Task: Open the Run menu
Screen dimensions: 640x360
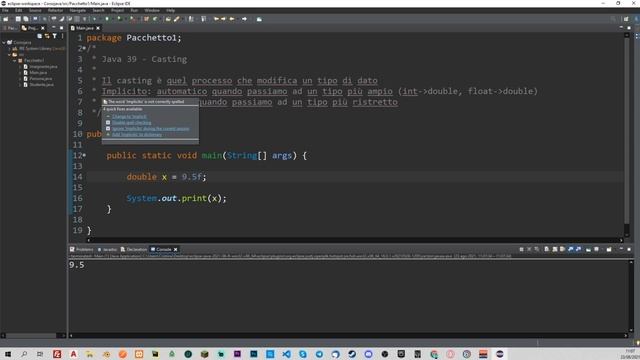Action: (134, 10)
